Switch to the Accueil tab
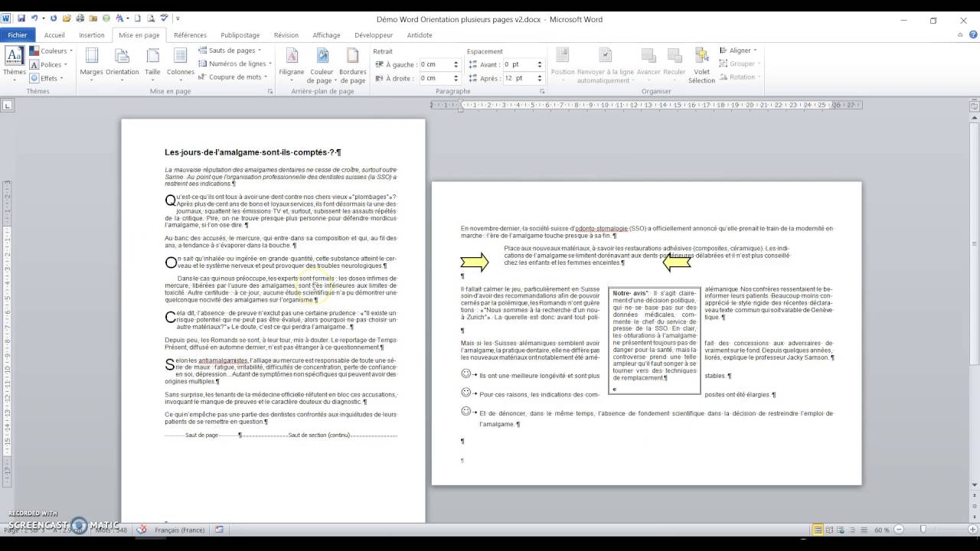The width and height of the screenshot is (980, 551). [54, 34]
